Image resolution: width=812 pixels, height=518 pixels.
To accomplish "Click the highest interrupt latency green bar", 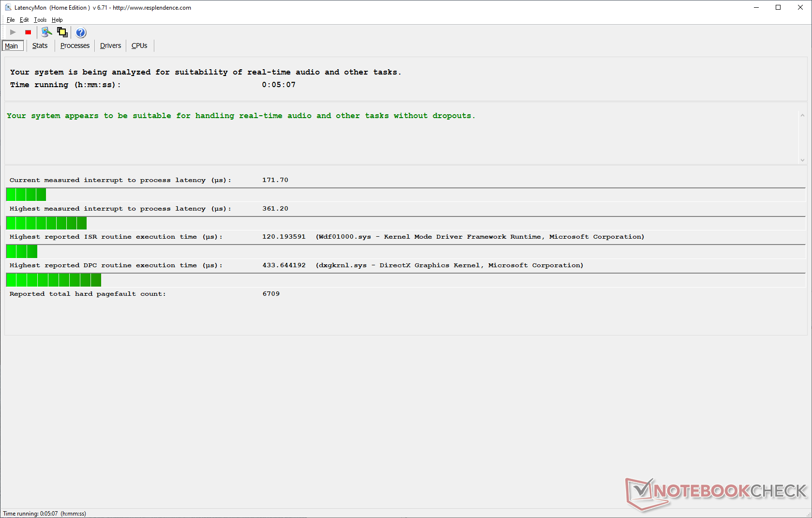I will click(x=46, y=223).
